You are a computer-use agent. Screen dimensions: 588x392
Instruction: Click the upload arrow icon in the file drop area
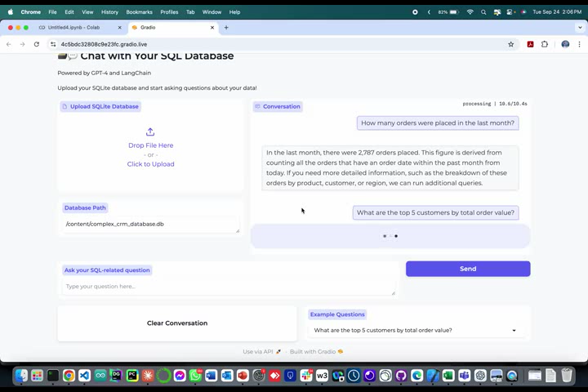(x=150, y=132)
